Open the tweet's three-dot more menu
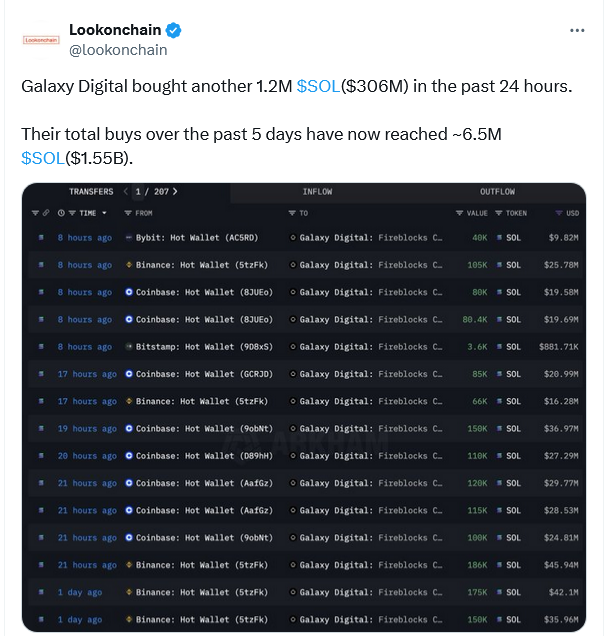The image size is (616, 636). (x=577, y=31)
